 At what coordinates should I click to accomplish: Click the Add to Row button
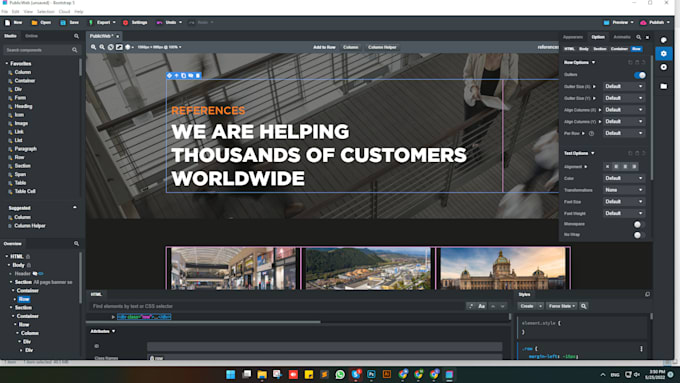pyautogui.click(x=324, y=47)
